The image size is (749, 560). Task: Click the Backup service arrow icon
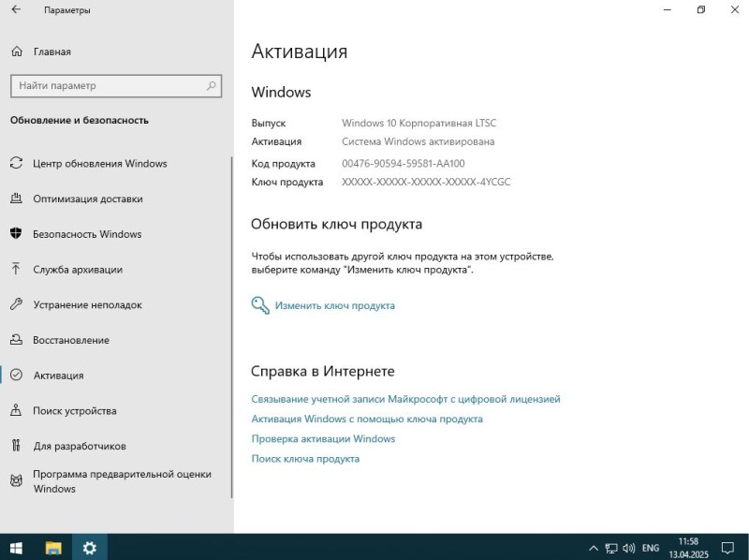click(16, 269)
